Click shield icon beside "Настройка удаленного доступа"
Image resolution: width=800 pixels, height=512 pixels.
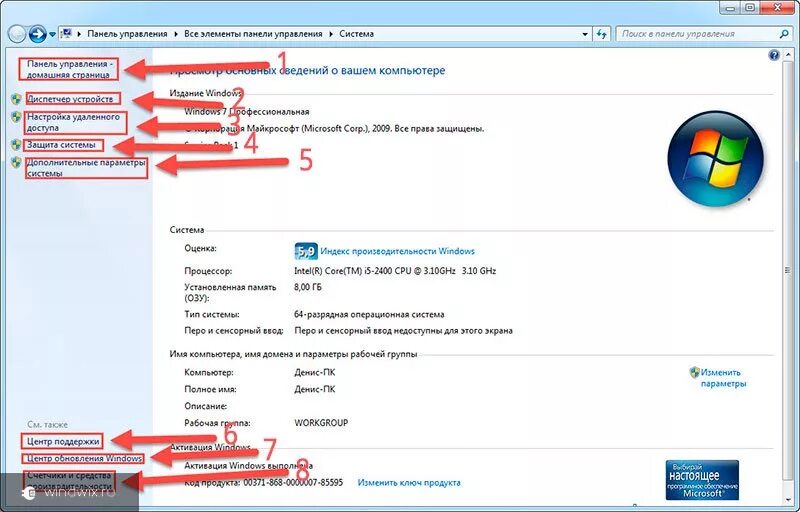pyautogui.click(x=16, y=117)
